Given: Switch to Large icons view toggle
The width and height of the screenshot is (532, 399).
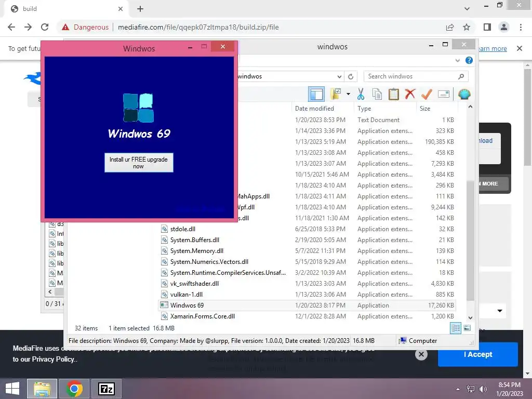Looking at the screenshot, I should pos(467,328).
